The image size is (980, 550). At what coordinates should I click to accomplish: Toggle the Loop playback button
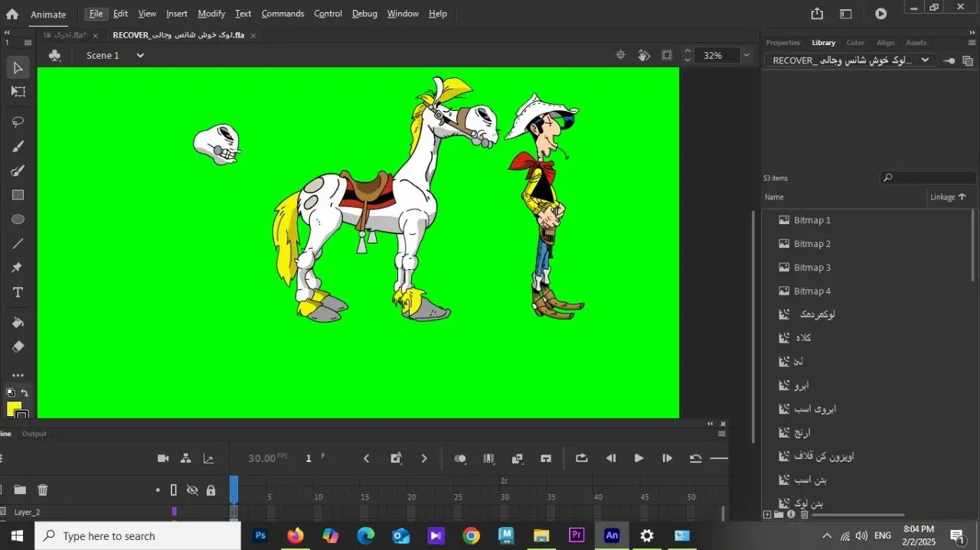click(x=582, y=458)
